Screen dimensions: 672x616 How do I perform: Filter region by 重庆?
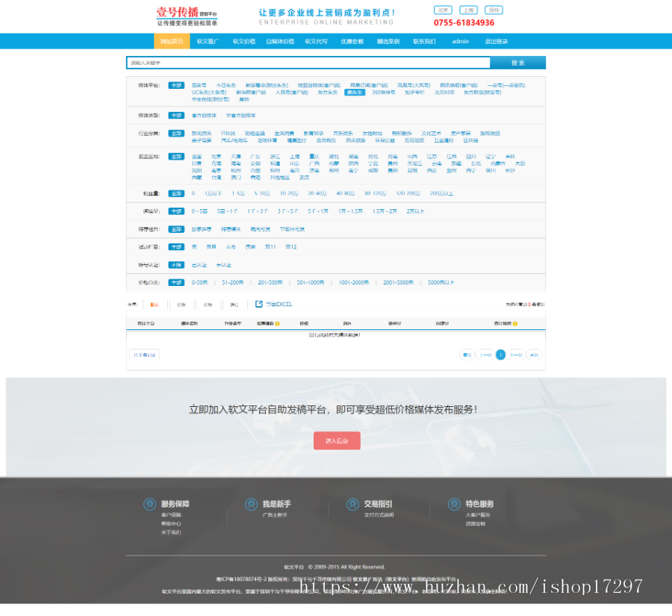click(314, 157)
